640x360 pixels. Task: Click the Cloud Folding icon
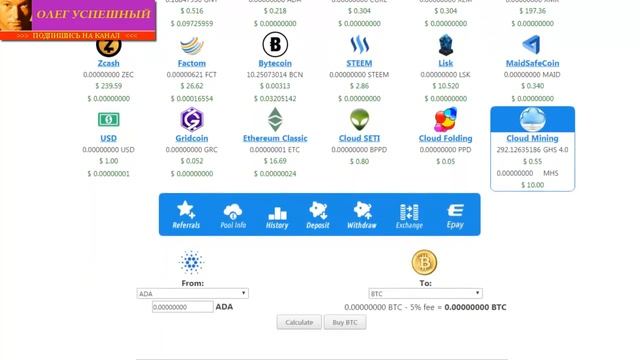446,120
